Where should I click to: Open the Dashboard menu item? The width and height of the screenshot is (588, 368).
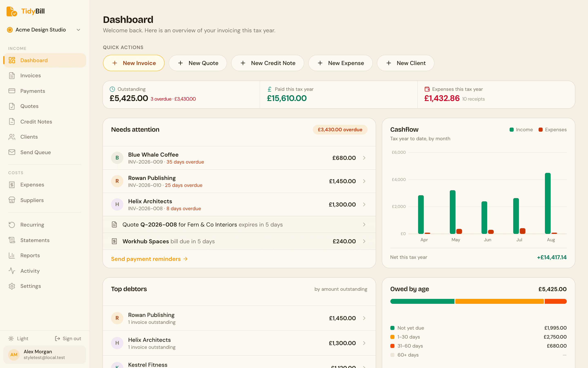(45, 60)
